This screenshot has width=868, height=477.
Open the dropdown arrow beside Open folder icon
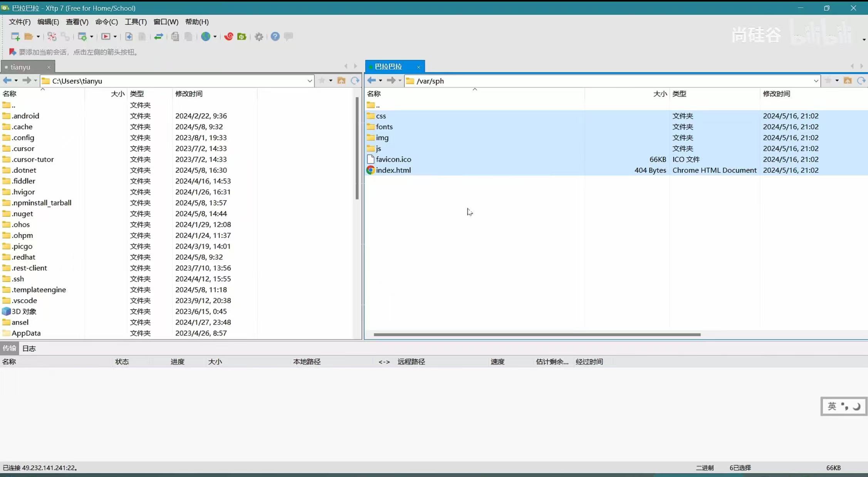(38, 37)
